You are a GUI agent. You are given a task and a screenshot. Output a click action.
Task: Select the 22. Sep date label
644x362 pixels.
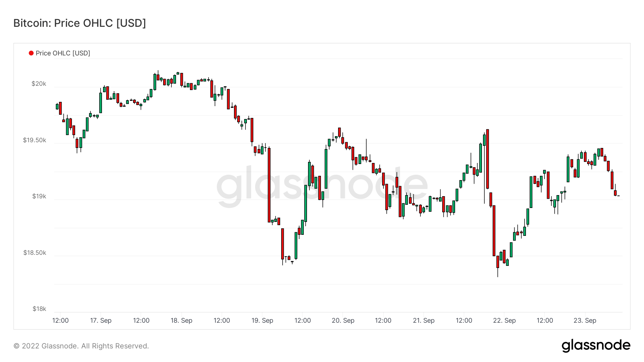point(504,321)
